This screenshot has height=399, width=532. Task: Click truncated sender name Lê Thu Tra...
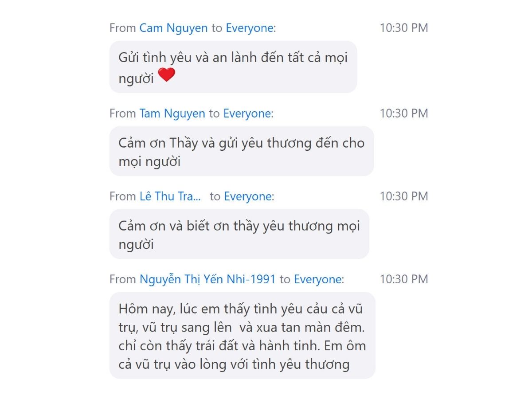[170, 196]
